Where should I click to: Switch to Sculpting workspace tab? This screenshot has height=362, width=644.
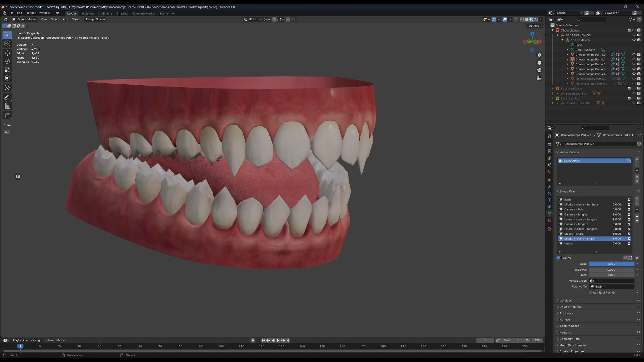[87, 14]
